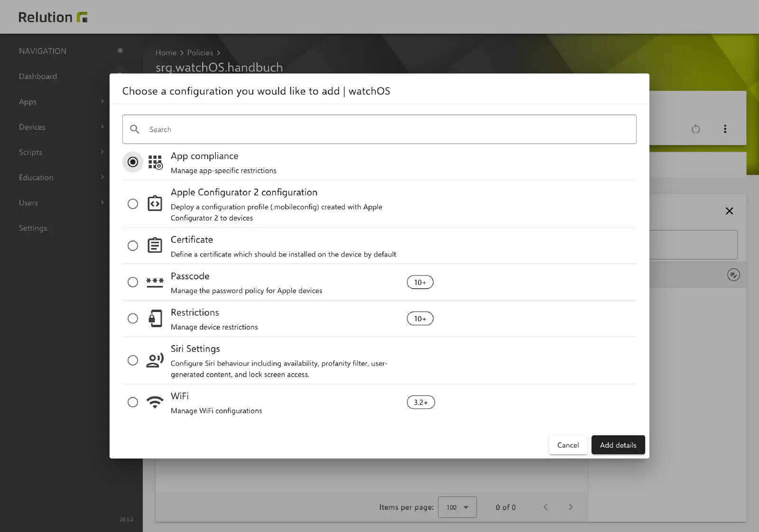The width and height of the screenshot is (759, 532).
Task: Click the input field in side panel
Action: click(x=693, y=245)
